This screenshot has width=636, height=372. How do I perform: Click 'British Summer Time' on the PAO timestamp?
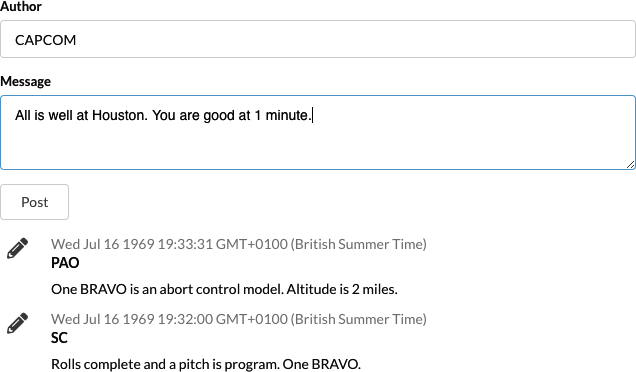[359, 244]
